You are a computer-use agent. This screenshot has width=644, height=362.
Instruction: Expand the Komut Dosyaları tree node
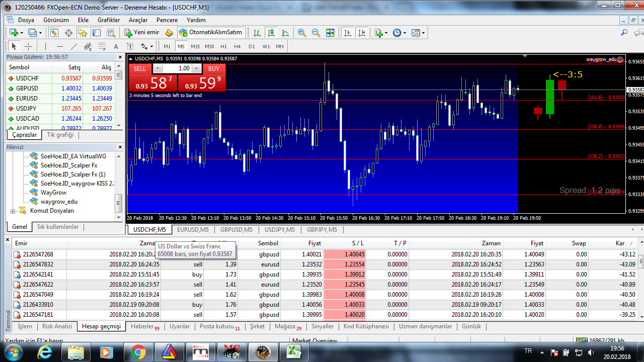click(13, 211)
